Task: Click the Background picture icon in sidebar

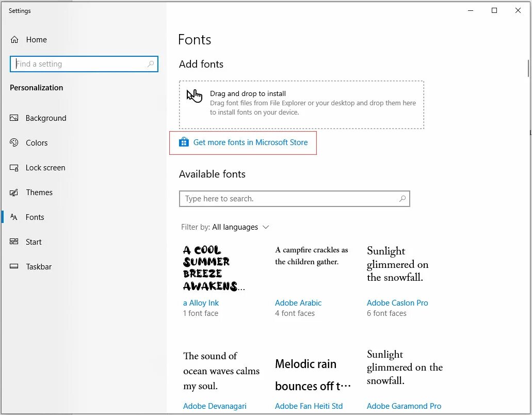Action: (x=14, y=118)
